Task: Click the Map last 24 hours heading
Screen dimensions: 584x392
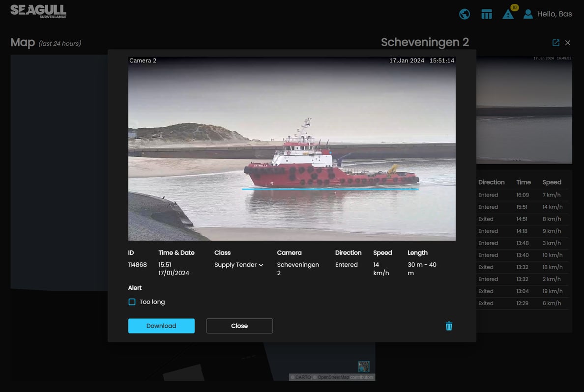Action: (x=46, y=42)
